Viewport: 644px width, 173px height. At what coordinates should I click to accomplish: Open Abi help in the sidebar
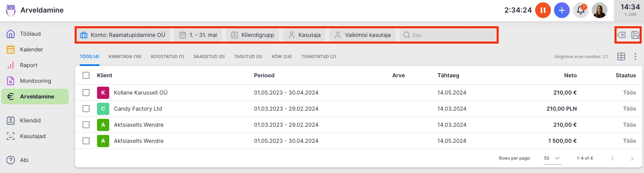24,160
